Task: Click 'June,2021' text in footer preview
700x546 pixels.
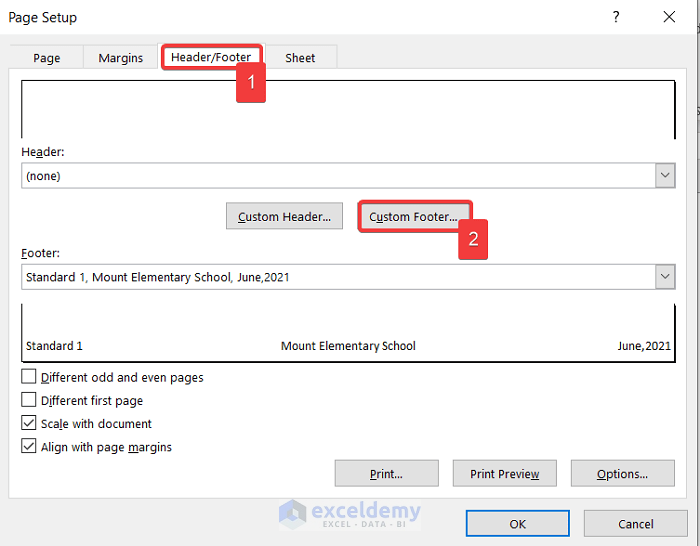Action: 644,346
